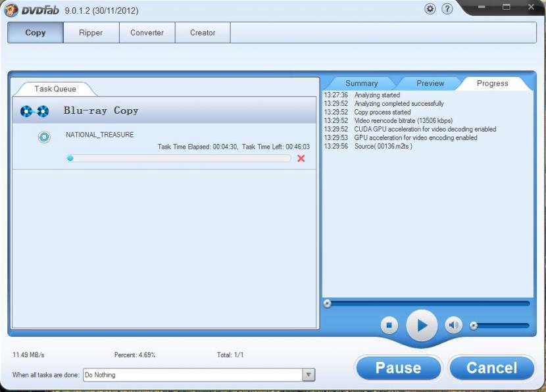Image resolution: width=546 pixels, height=392 pixels.
Task: Pause the copy process
Action: pyautogui.click(x=399, y=368)
